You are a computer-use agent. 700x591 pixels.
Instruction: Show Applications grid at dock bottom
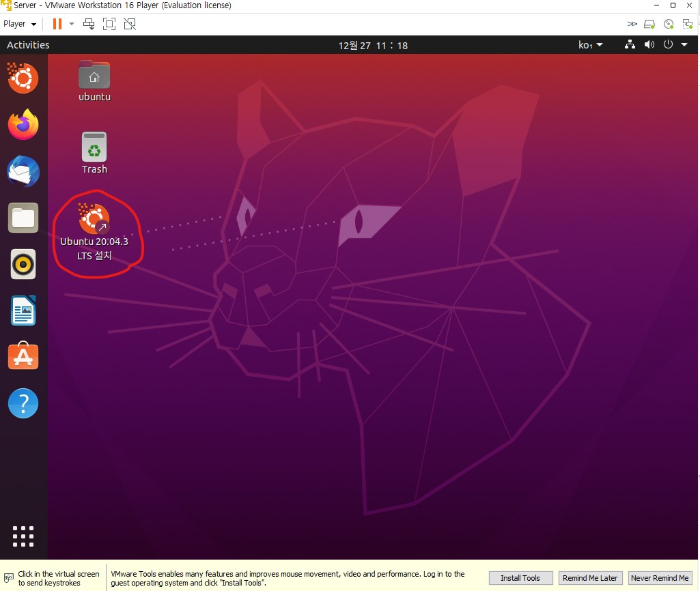(23, 536)
